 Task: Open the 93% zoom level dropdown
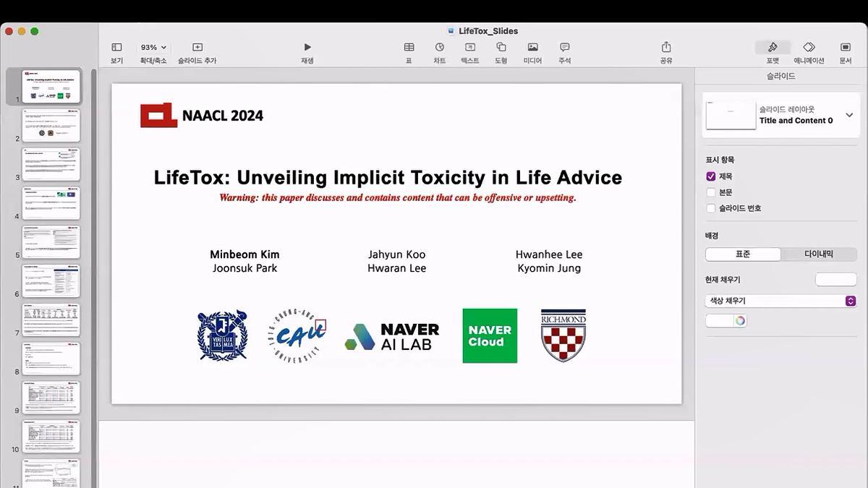pos(153,48)
